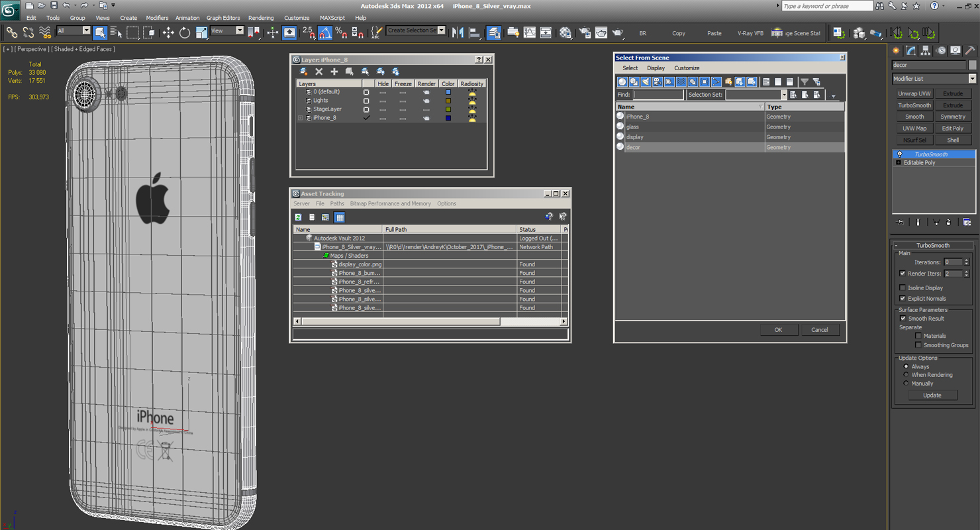Screen dimensions: 980x530
Task: Open the Modifiers menu
Action: (x=157, y=18)
